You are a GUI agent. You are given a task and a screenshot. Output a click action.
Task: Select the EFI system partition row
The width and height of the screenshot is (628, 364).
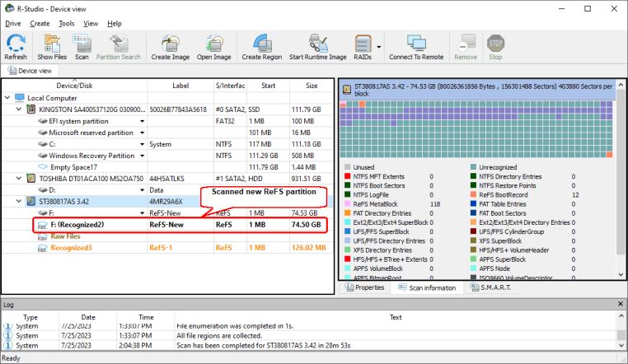(168, 121)
